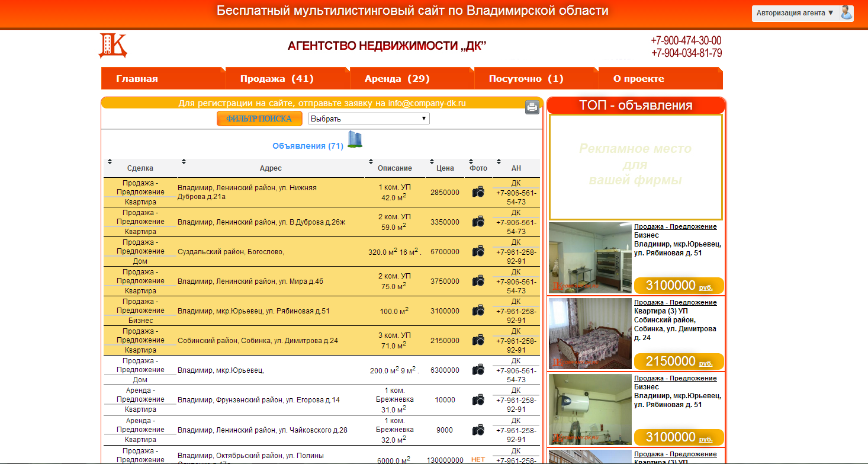868x464 pixels.
Task: Click the registration notice with info@company-dk.ru
Action: click(322, 103)
